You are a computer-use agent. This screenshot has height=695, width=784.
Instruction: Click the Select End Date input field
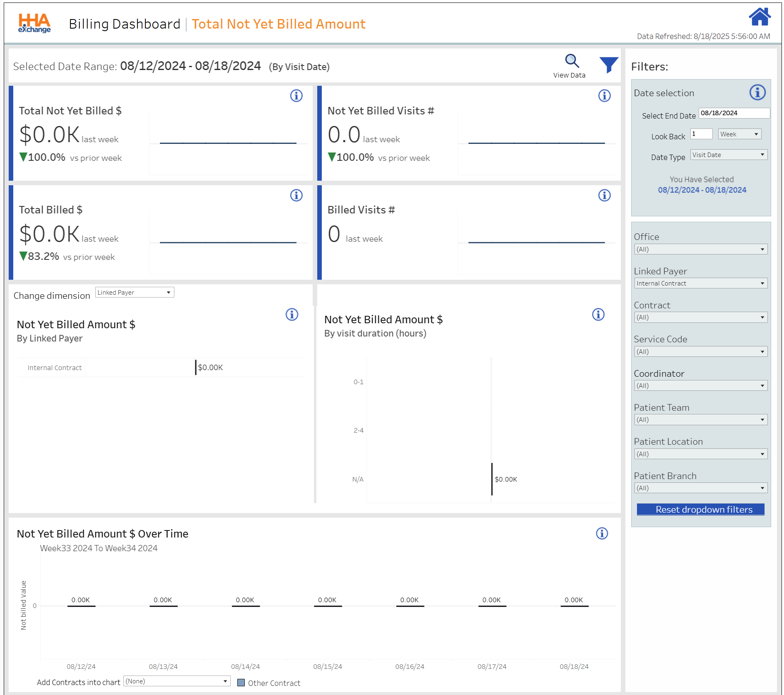click(733, 113)
